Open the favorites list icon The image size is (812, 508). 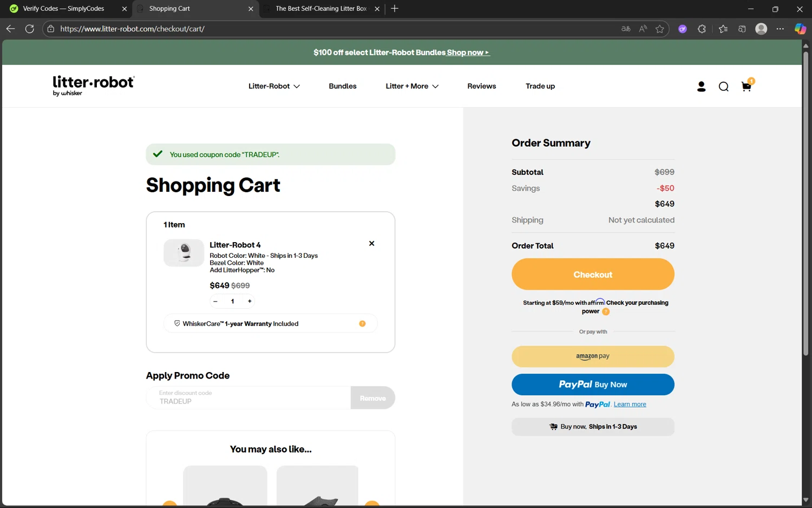click(x=723, y=29)
